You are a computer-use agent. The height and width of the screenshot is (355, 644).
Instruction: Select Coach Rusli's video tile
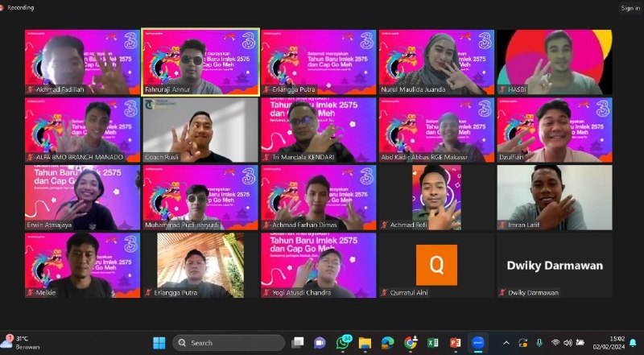pyautogui.click(x=200, y=130)
